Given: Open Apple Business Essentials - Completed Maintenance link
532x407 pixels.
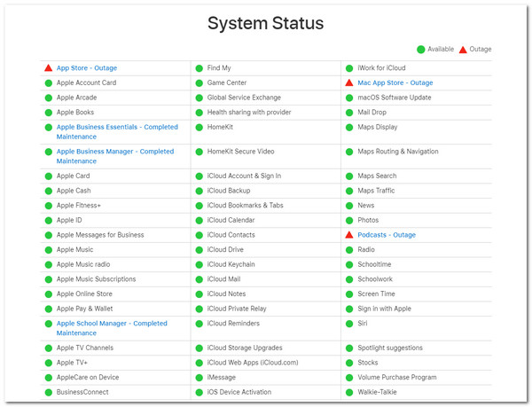Looking at the screenshot, I should 117,132.
